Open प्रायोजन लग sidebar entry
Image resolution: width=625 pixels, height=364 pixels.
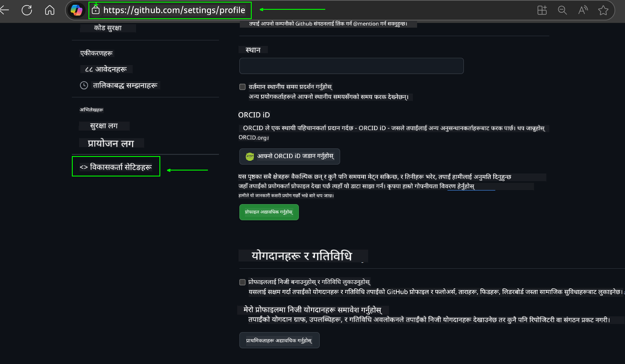111,143
